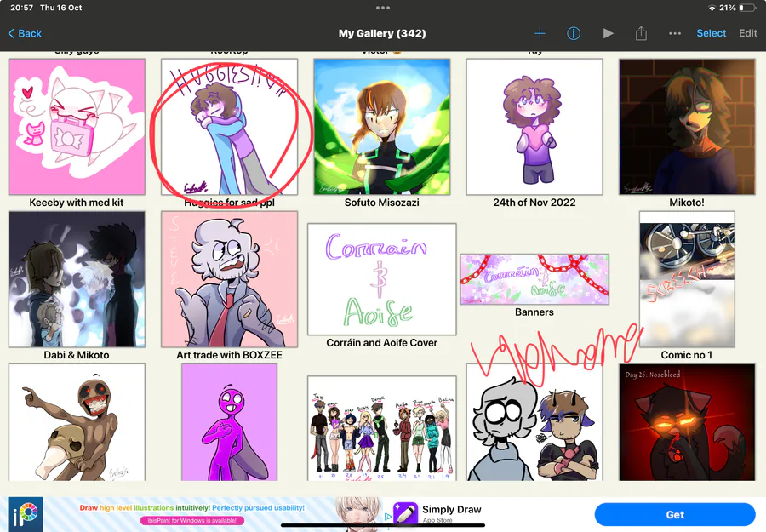Tap the Wi-Fi icon in status bar
Viewport: 766px width, 532px height.
(712, 8)
